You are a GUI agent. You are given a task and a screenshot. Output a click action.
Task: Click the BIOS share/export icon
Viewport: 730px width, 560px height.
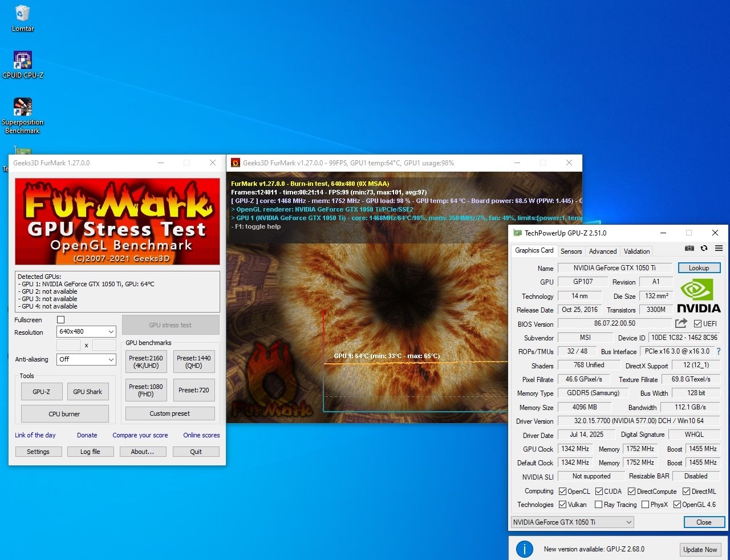(681, 323)
